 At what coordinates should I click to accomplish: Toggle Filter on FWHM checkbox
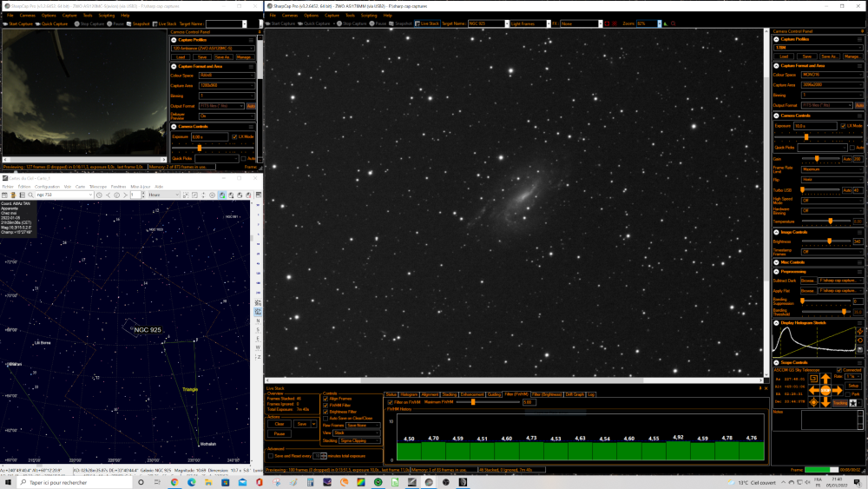pos(391,402)
